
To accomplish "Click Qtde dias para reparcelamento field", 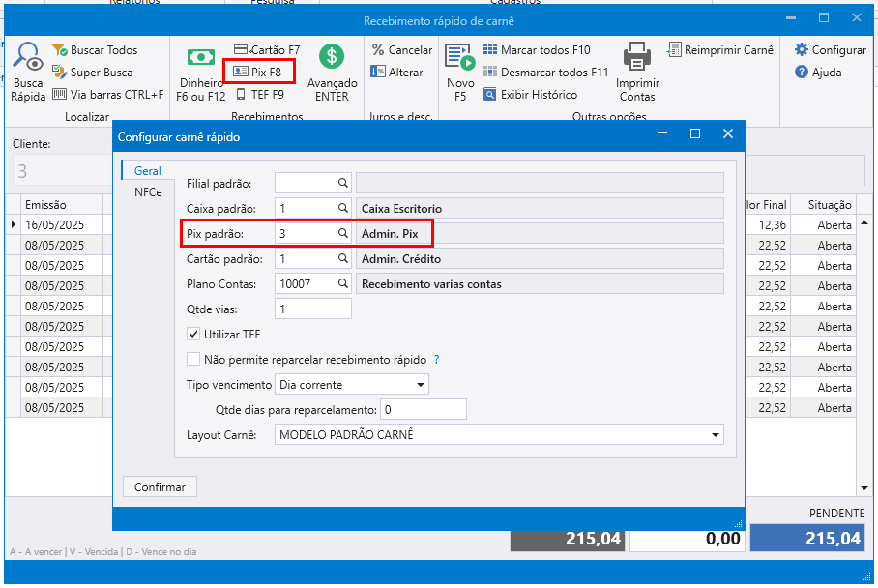I will coord(424,409).
